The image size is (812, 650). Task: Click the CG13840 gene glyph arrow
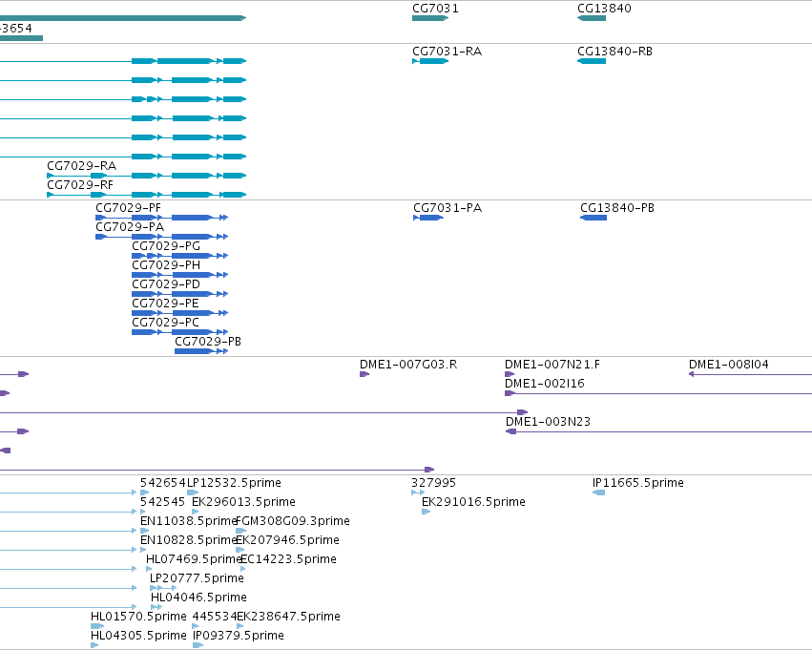pyautogui.click(x=592, y=18)
